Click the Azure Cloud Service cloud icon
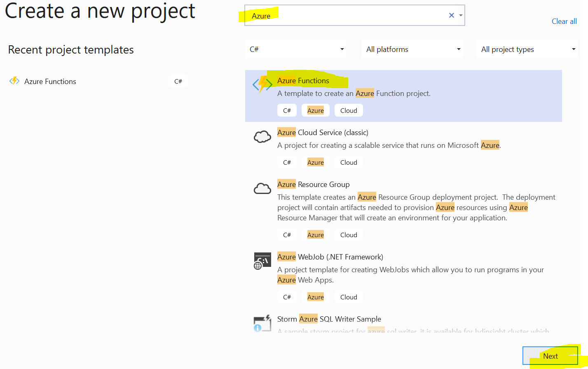Image resolution: width=588 pixels, height=369 pixels. pos(262,137)
